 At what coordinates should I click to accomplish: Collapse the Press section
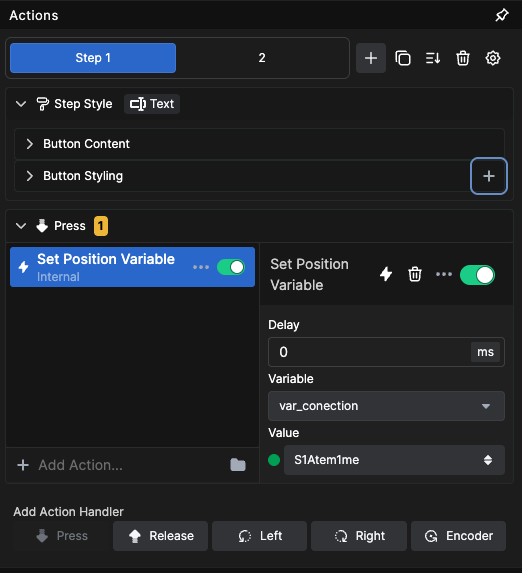coord(21,226)
